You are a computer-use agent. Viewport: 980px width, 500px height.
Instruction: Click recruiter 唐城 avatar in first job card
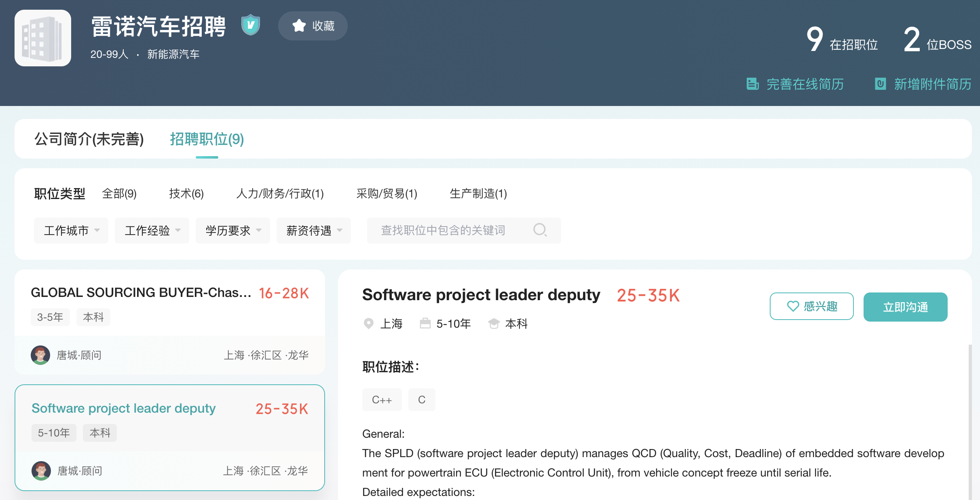pos(40,355)
